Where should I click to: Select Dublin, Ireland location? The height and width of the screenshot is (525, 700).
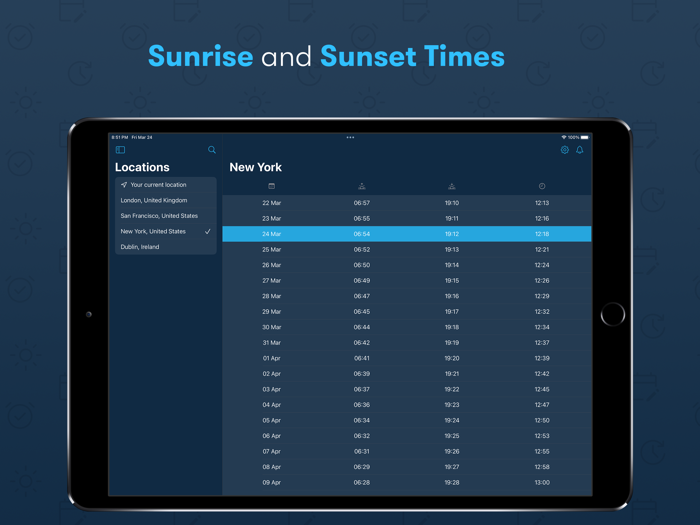pyautogui.click(x=166, y=247)
